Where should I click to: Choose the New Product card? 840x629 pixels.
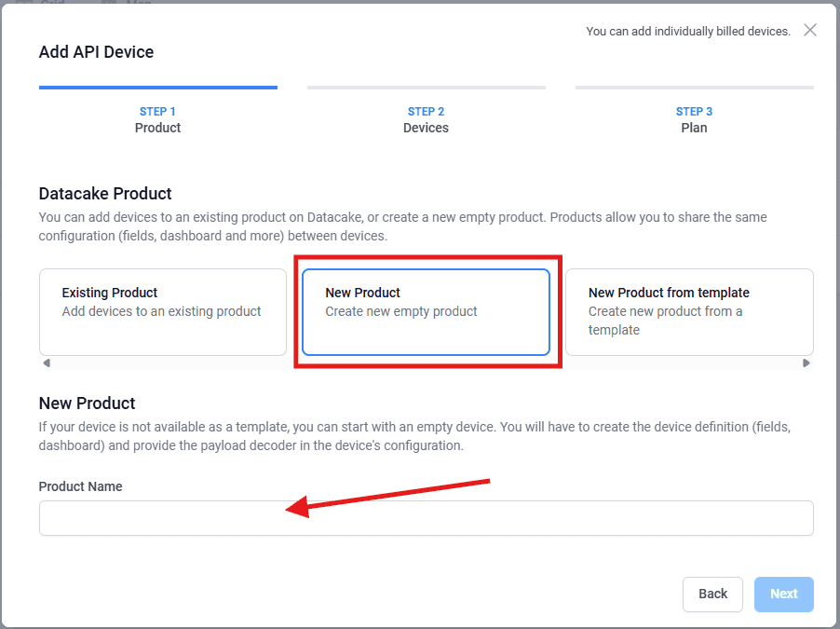click(x=426, y=312)
